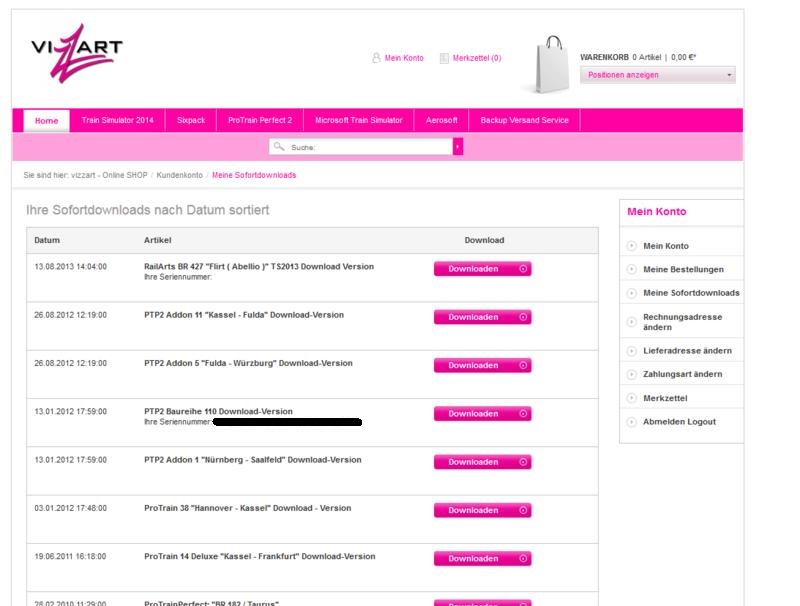
Task: Click the Datum column header
Action: (47, 240)
